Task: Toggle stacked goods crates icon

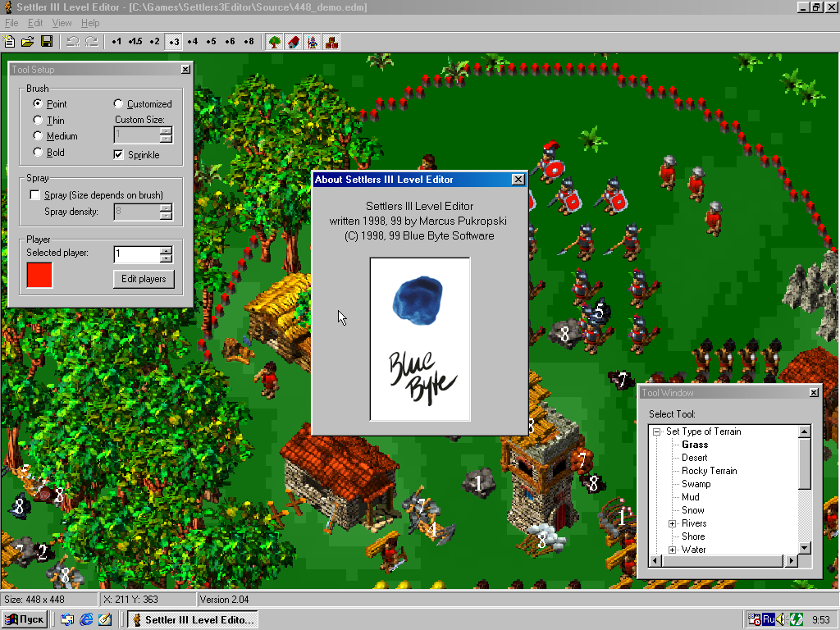Action: [x=331, y=42]
